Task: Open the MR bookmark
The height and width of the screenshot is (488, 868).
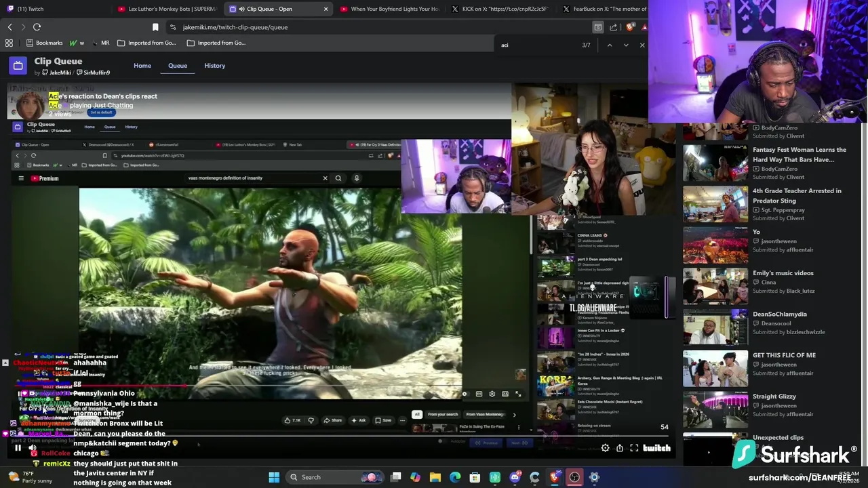Action: tap(100, 43)
